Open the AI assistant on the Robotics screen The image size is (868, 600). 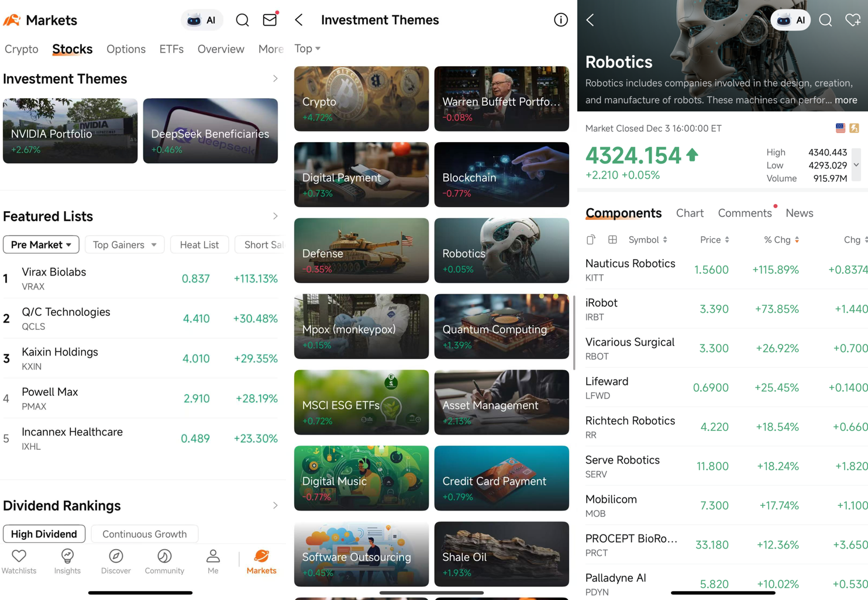tap(791, 20)
